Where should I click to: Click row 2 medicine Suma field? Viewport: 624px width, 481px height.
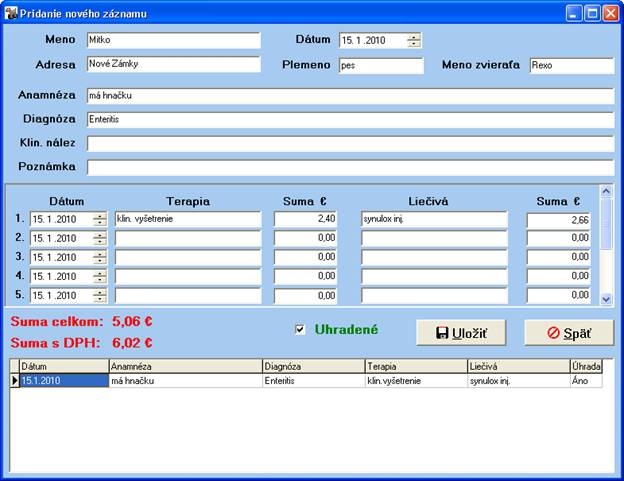(559, 238)
